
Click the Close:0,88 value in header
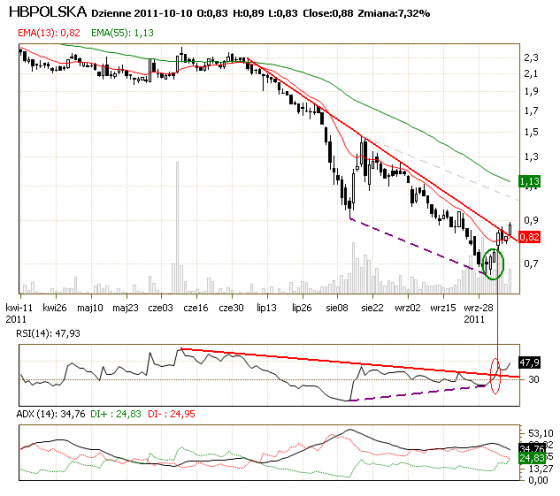328,14
